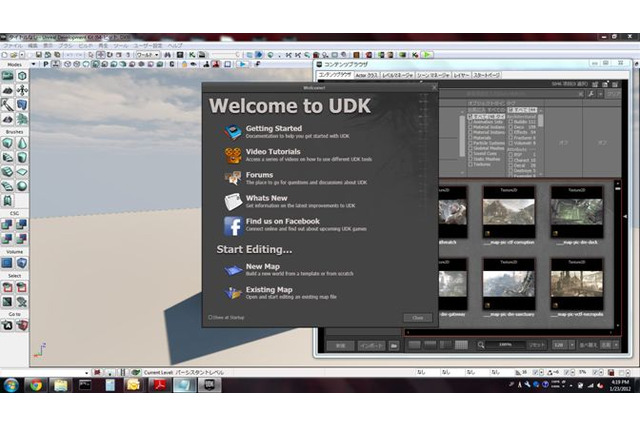Click the Existing Map folder icon
Image resolution: width=640 pixels, height=426 pixels.
coord(232,292)
